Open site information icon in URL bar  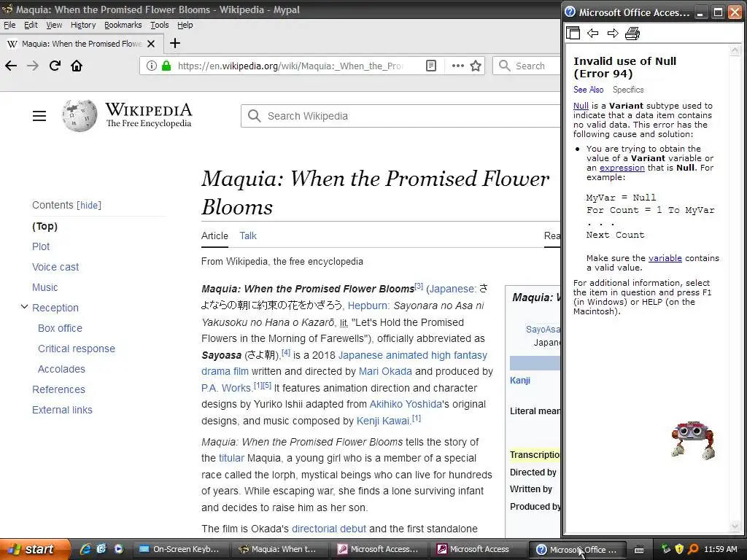click(152, 66)
